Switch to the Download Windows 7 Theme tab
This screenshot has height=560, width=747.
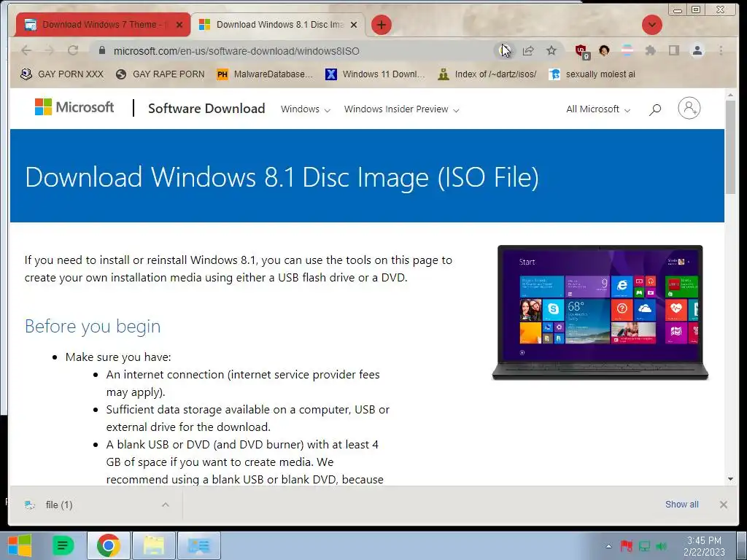(102, 25)
